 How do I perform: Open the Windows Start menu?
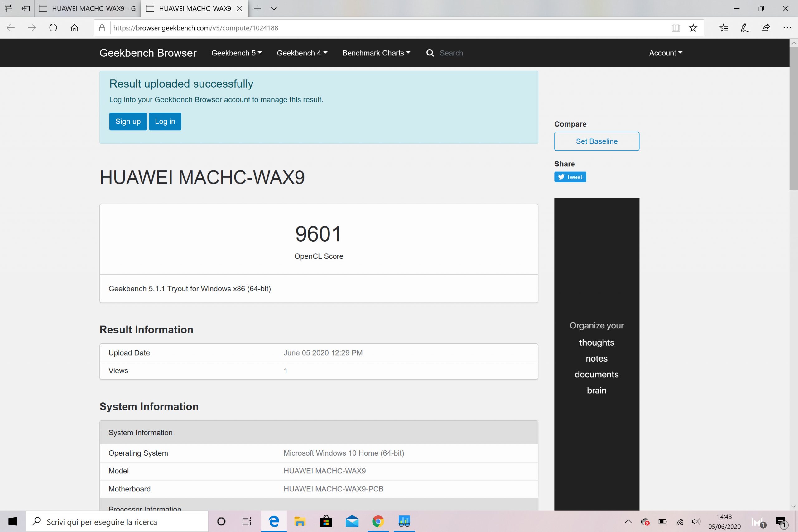[13, 521]
